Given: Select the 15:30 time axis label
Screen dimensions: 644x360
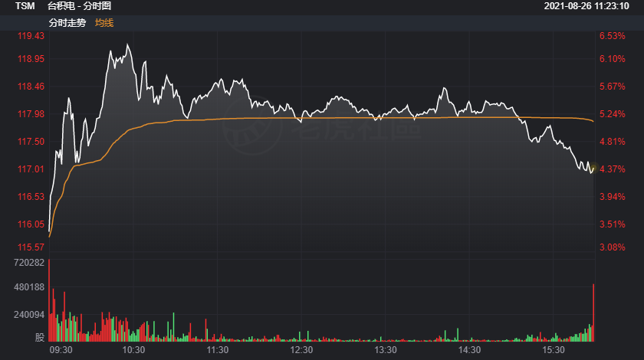Looking at the screenshot, I should [553, 349].
